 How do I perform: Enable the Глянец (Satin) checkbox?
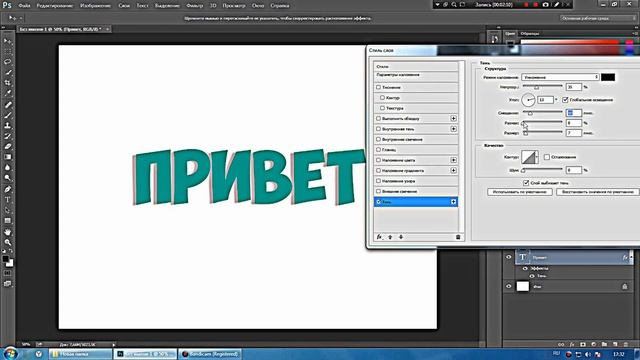pos(378,150)
